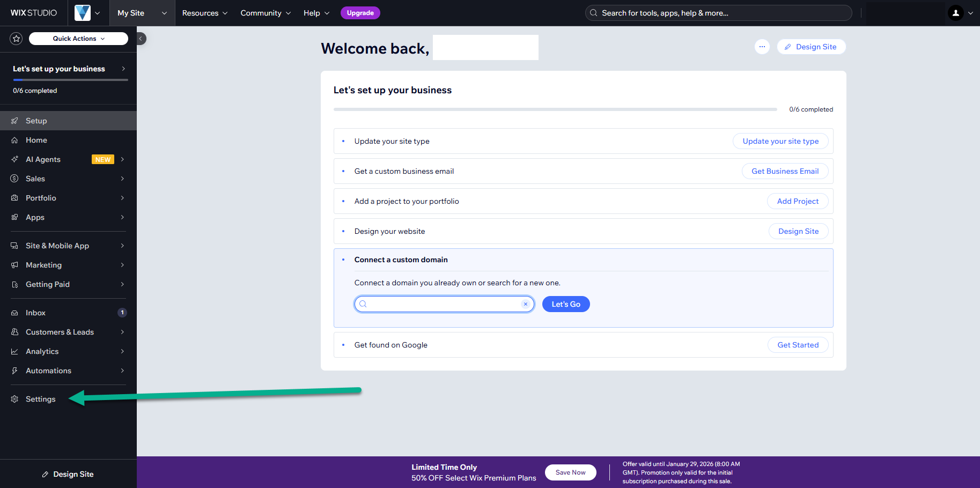Click the AI Agents sparkle icon

click(14, 159)
